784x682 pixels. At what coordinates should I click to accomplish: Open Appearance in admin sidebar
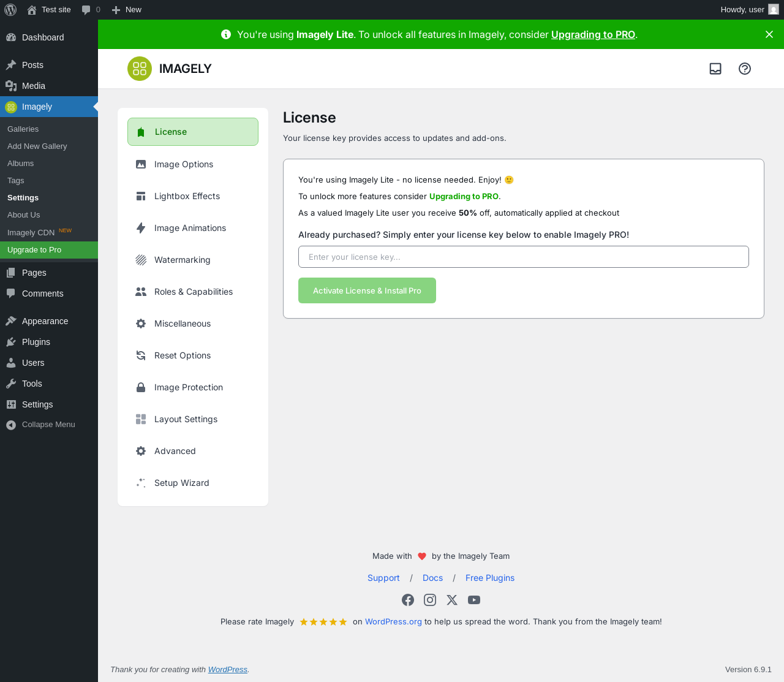(49, 321)
